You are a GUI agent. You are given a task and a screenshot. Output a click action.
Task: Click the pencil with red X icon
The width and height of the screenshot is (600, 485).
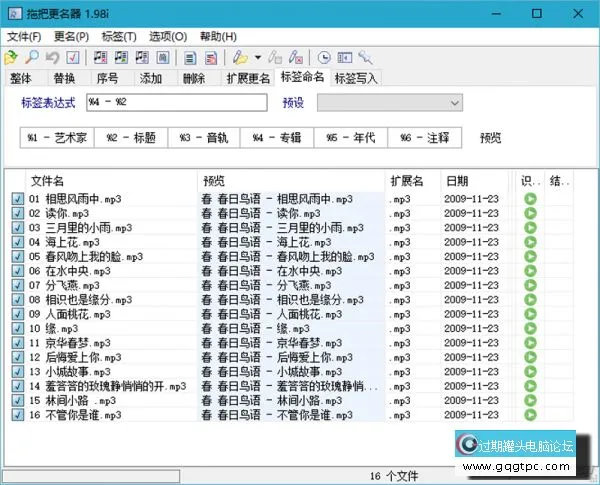296,57
